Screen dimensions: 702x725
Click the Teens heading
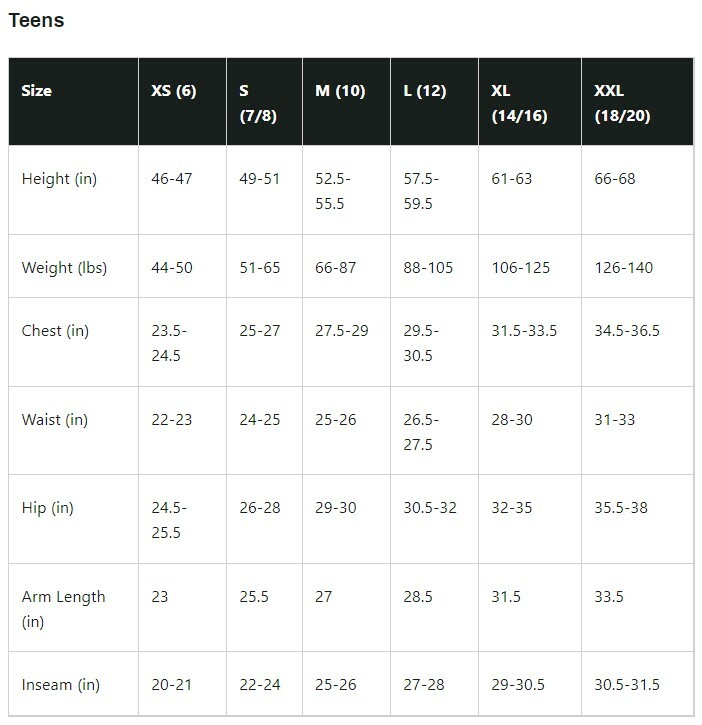(36, 20)
